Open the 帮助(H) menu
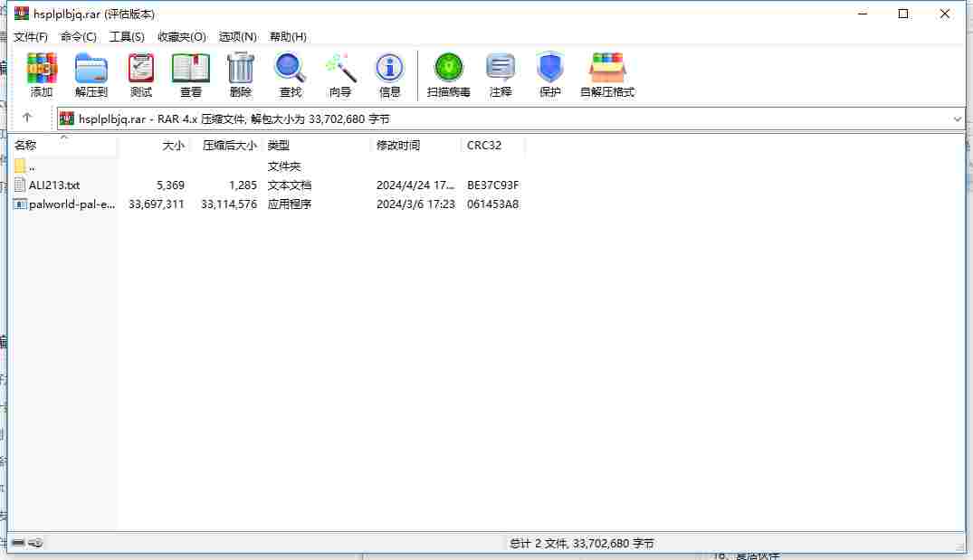 [288, 36]
